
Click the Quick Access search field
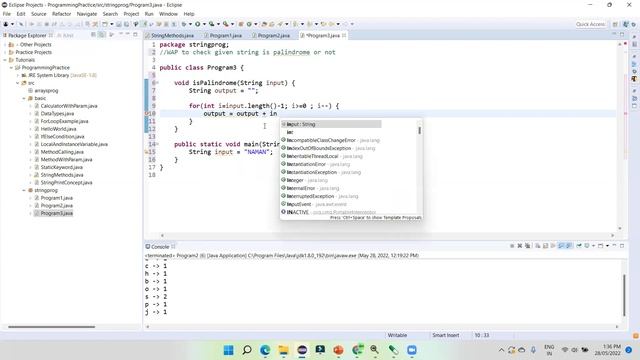pyautogui.click(x=590, y=24)
